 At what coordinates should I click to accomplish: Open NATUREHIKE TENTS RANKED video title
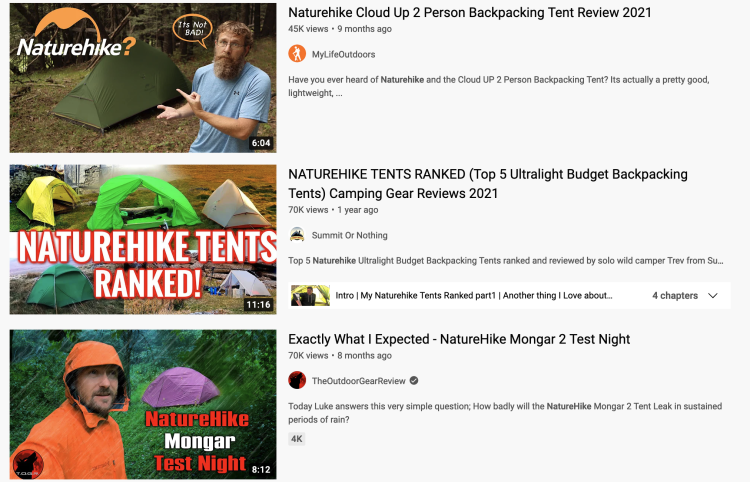[487, 184]
